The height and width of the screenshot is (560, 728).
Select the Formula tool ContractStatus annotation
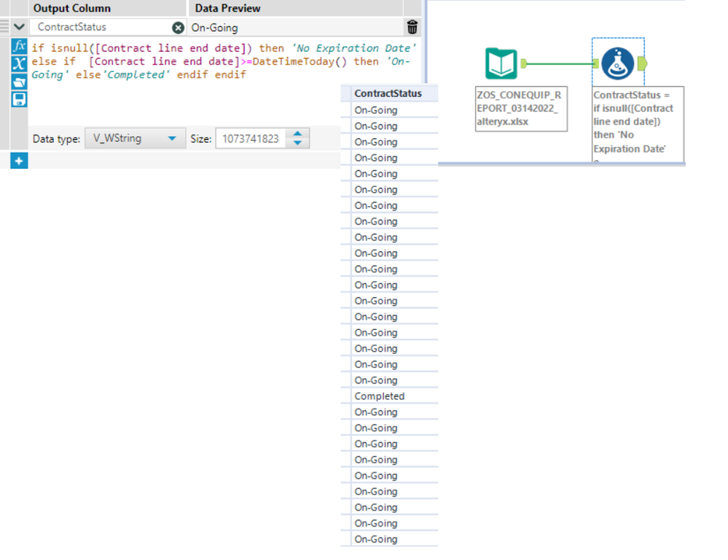point(638,124)
